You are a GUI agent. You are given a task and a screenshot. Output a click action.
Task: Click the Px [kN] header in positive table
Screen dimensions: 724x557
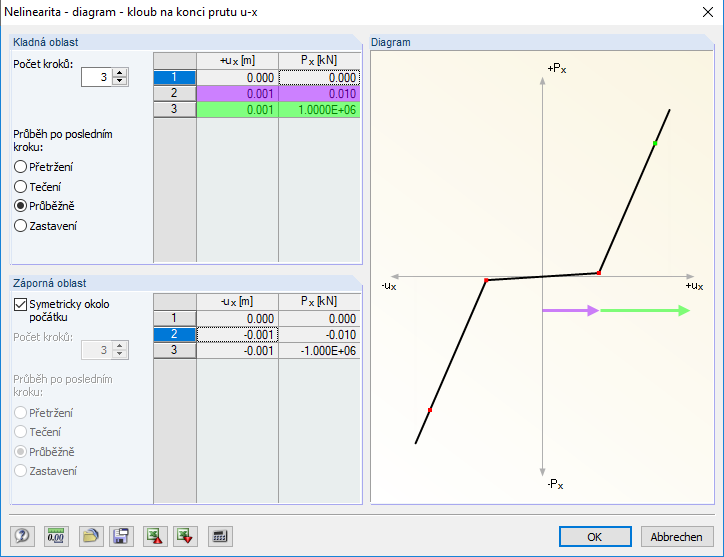click(x=319, y=61)
